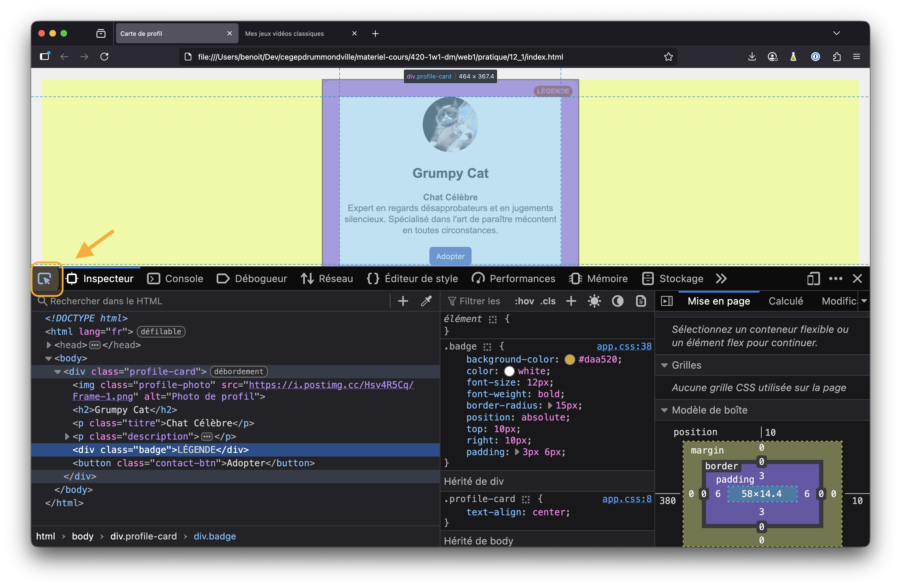The image size is (901, 588).
Task: Open responsive design mode icon
Action: click(x=813, y=279)
